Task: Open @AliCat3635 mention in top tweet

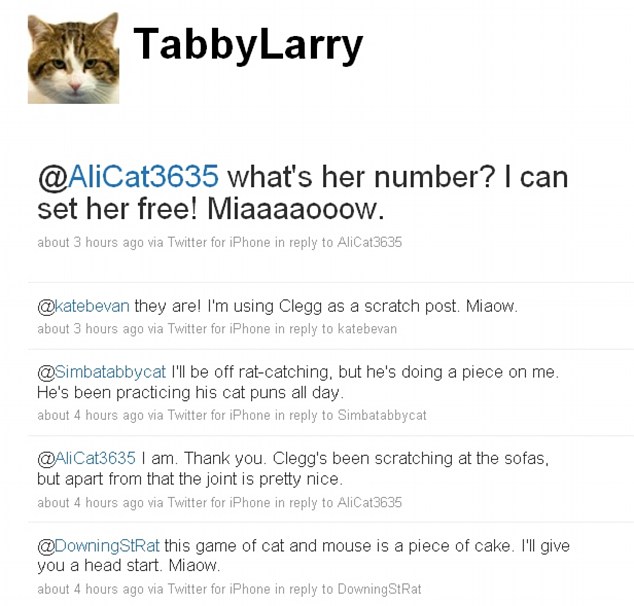Action: coord(128,177)
